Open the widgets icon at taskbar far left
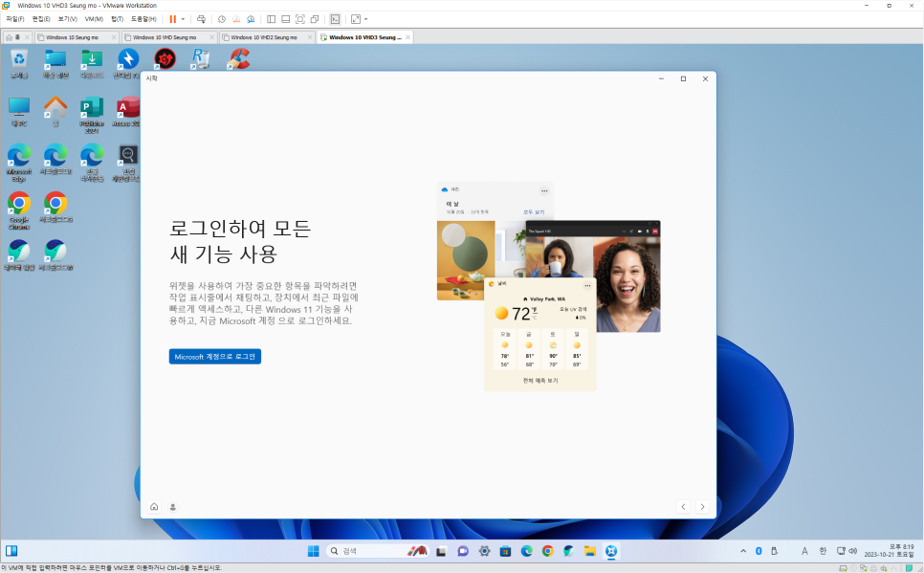 coord(11,551)
